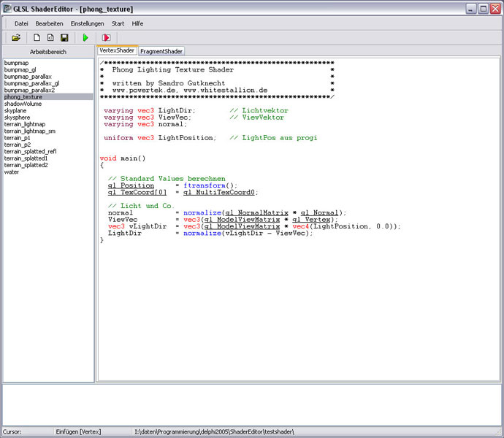The width and height of the screenshot is (504, 438).
Task: Open the Einstellungen menu
Action: tap(87, 23)
